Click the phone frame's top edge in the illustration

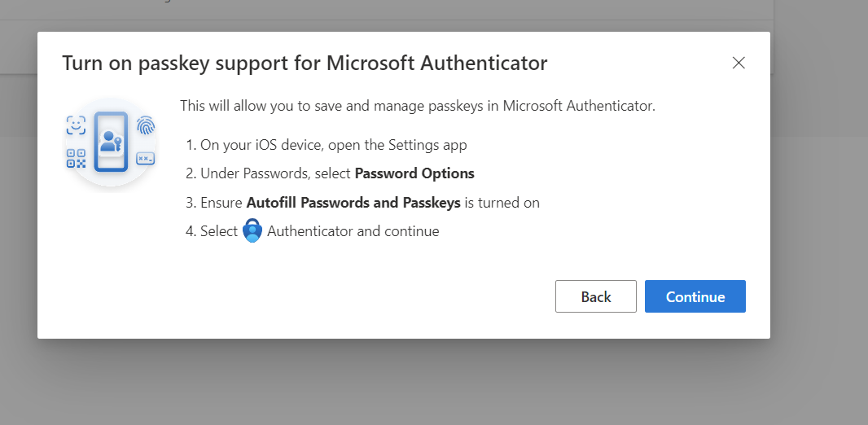[x=111, y=113]
